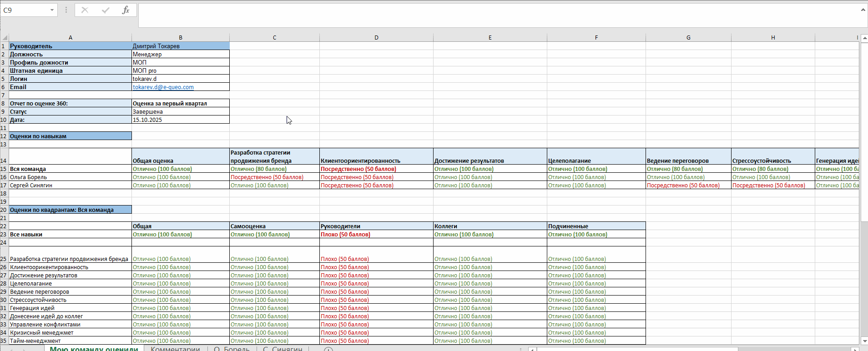
Task: Click the Логин label cell
Action: [x=71, y=79]
